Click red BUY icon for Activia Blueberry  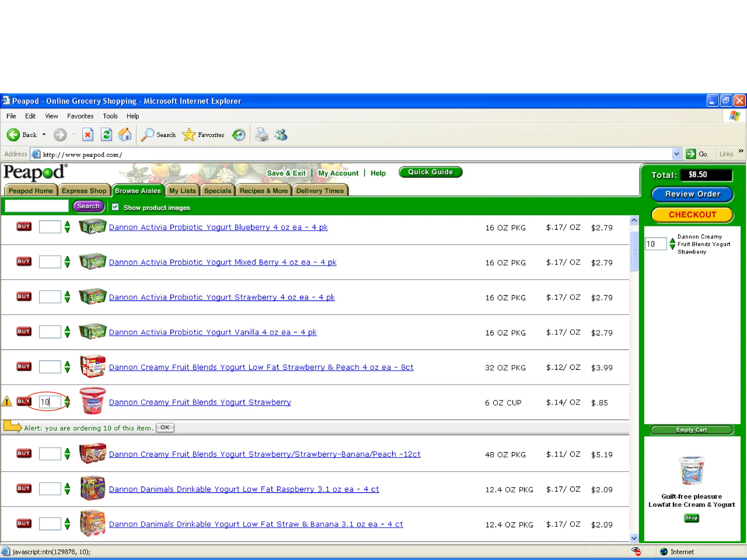click(x=24, y=226)
